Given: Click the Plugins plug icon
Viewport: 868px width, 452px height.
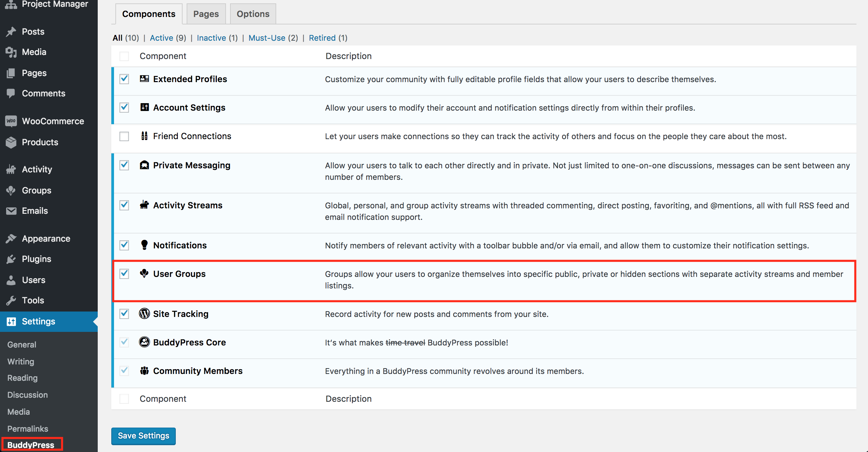Looking at the screenshot, I should coord(11,259).
